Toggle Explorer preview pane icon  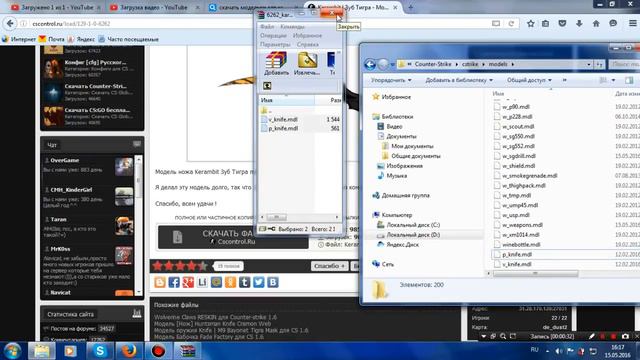pyautogui.click(x=629, y=80)
